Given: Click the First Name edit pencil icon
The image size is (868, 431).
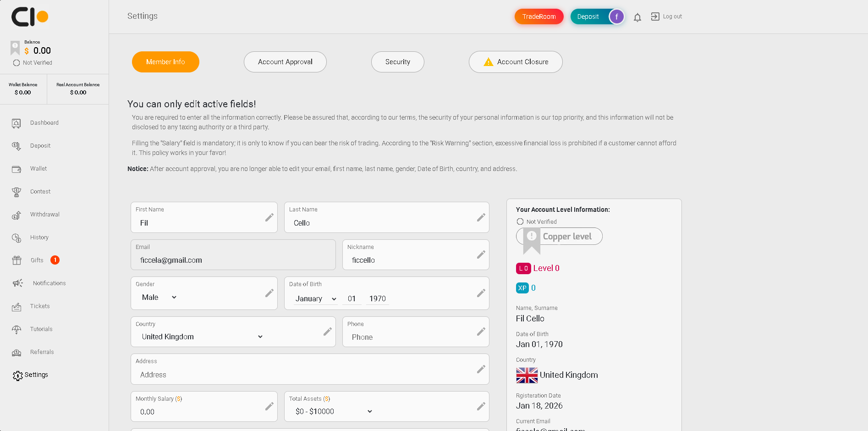Looking at the screenshot, I should pos(269,217).
